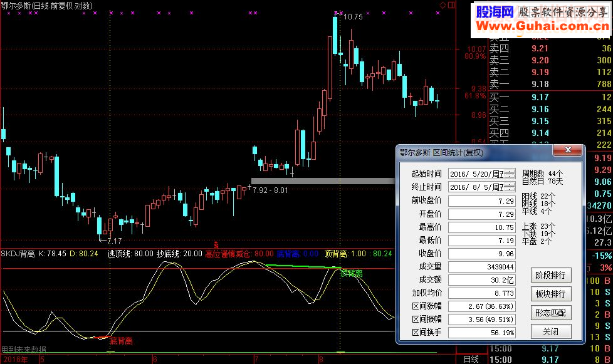Click the 抄底线: 20.00 label
The image size is (613, 364).
(x=179, y=254)
